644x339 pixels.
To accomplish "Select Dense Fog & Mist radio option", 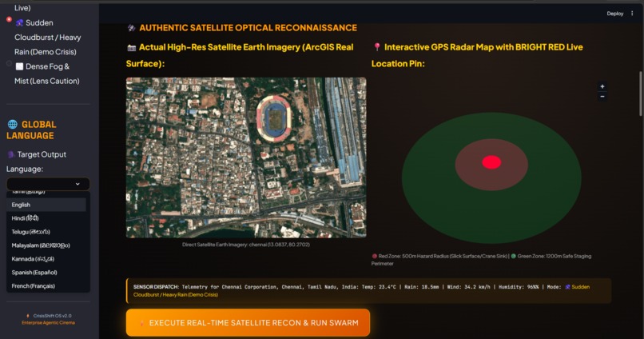I will point(9,63).
